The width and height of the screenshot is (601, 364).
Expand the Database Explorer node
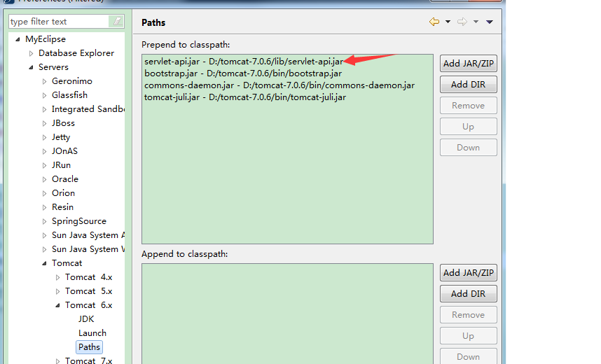pyautogui.click(x=31, y=53)
